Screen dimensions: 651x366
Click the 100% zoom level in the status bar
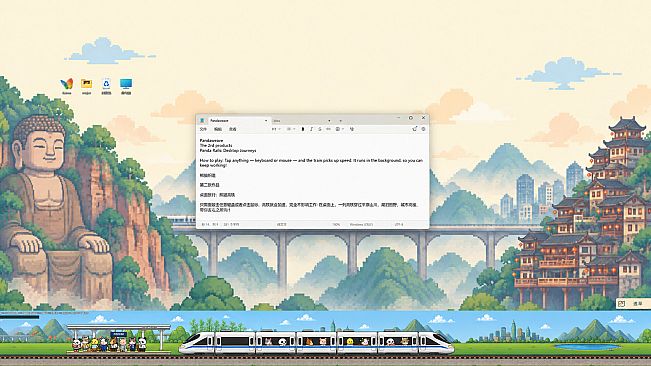[336, 224]
